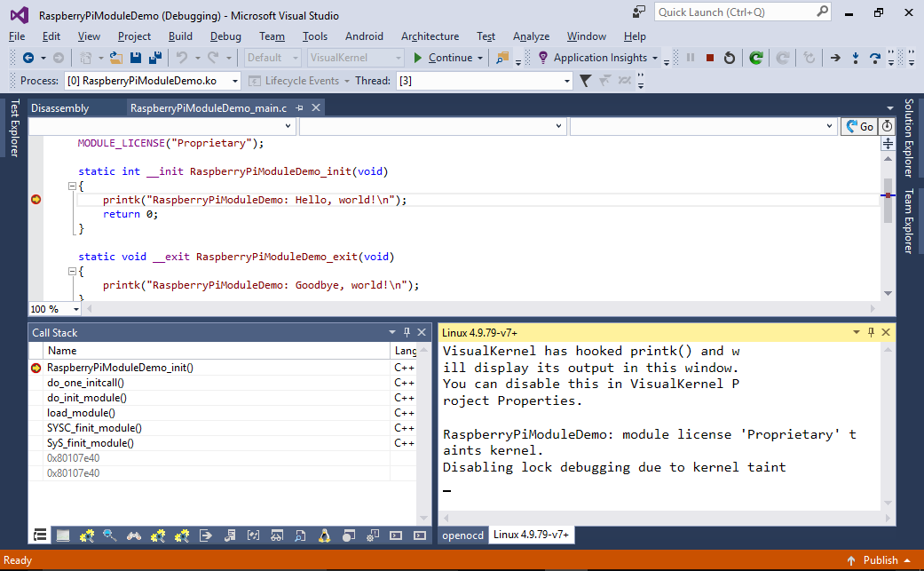This screenshot has height=571, width=924.
Task: Click the Navigate Backward arrow icon
Action: [28, 58]
